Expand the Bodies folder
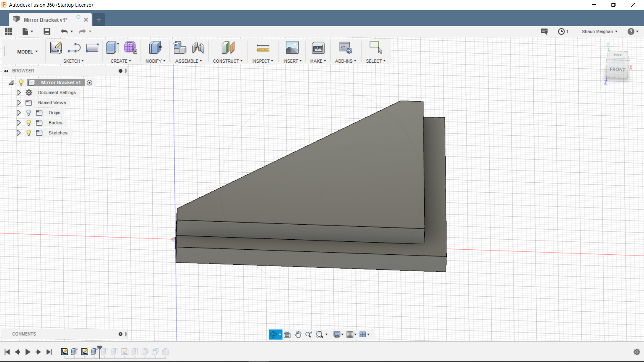 tap(18, 122)
